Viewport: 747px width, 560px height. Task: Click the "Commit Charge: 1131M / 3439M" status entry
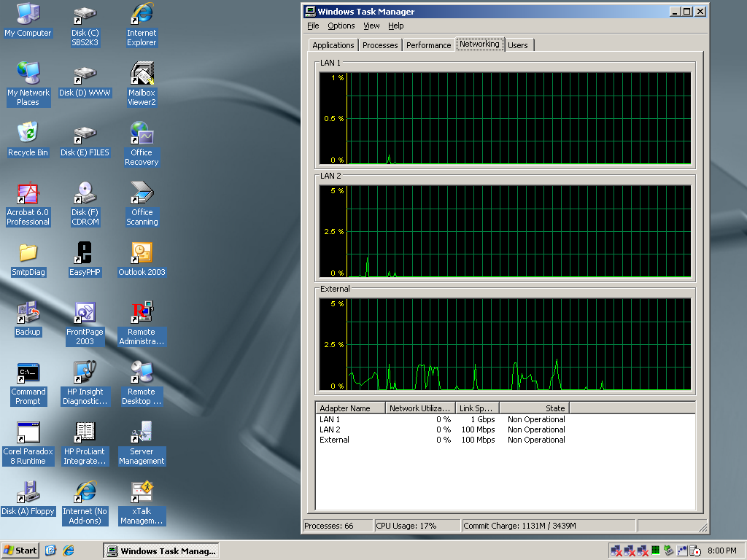[549, 526]
